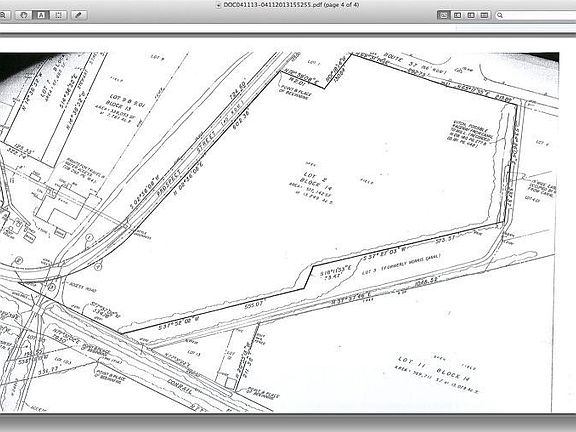The image size is (576, 432).
Task: Select the Text selection tool
Action: point(41,15)
